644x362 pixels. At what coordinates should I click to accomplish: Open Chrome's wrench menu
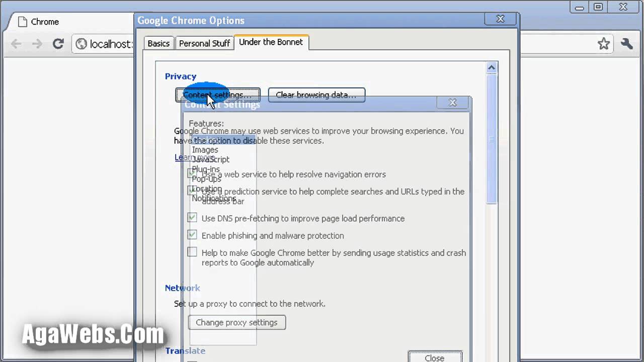[627, 44]
